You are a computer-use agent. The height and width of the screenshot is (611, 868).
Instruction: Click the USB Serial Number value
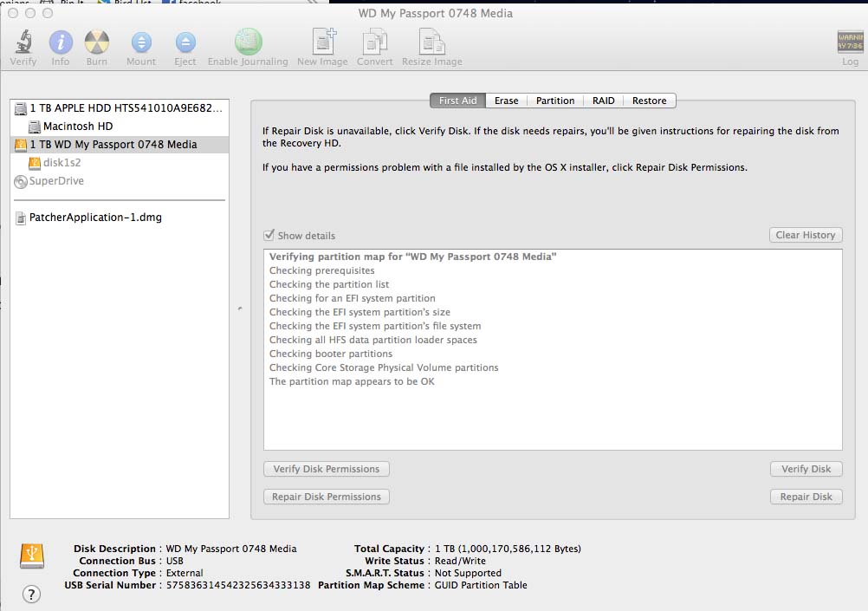tap(238, 585)
